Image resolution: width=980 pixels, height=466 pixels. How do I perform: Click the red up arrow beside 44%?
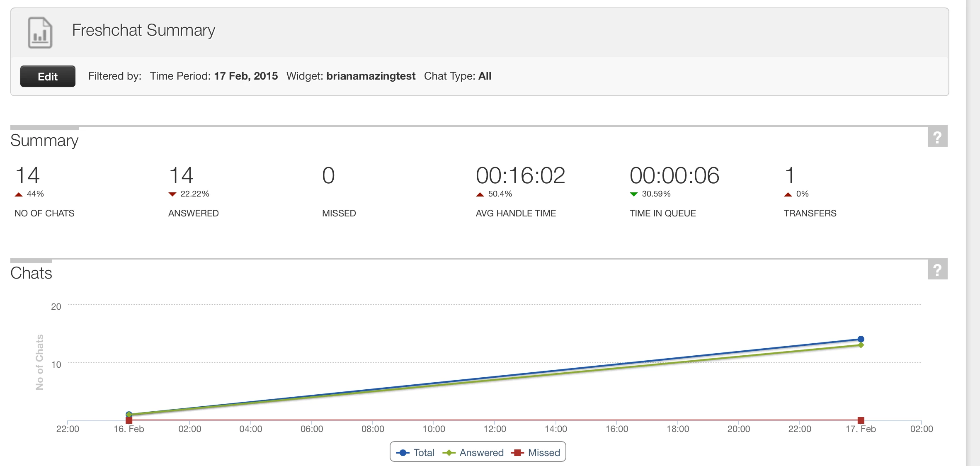pyautogui.click(x=19, y=194)
